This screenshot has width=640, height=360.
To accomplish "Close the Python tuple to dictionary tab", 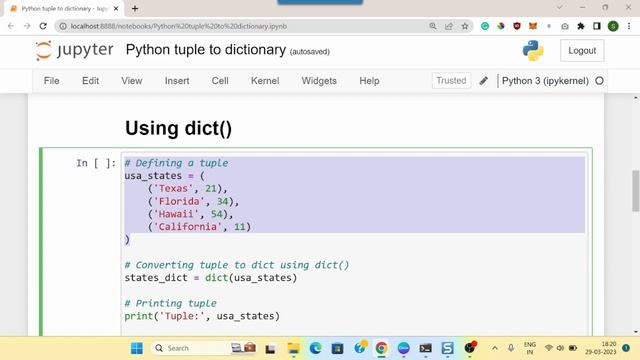I will (116, 8).
